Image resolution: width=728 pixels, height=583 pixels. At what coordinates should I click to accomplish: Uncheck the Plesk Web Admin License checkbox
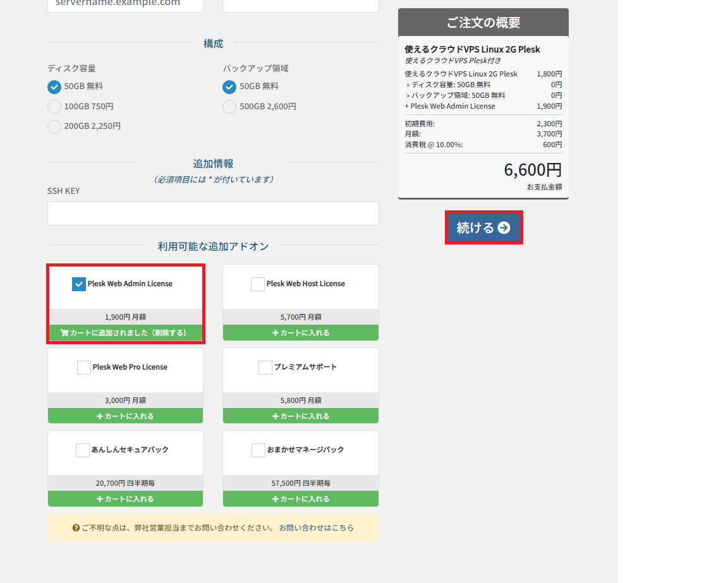click(79, 284)
